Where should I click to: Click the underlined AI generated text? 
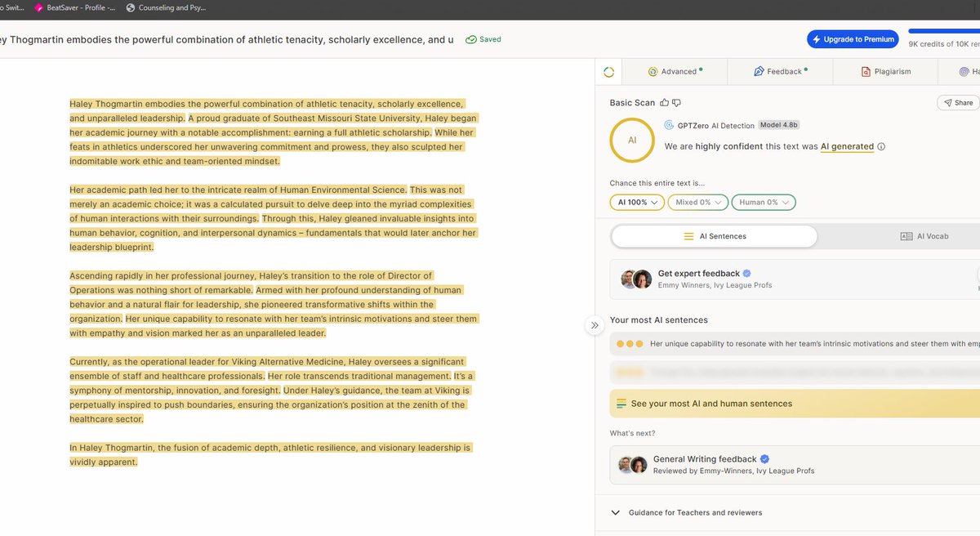[847, 147]
